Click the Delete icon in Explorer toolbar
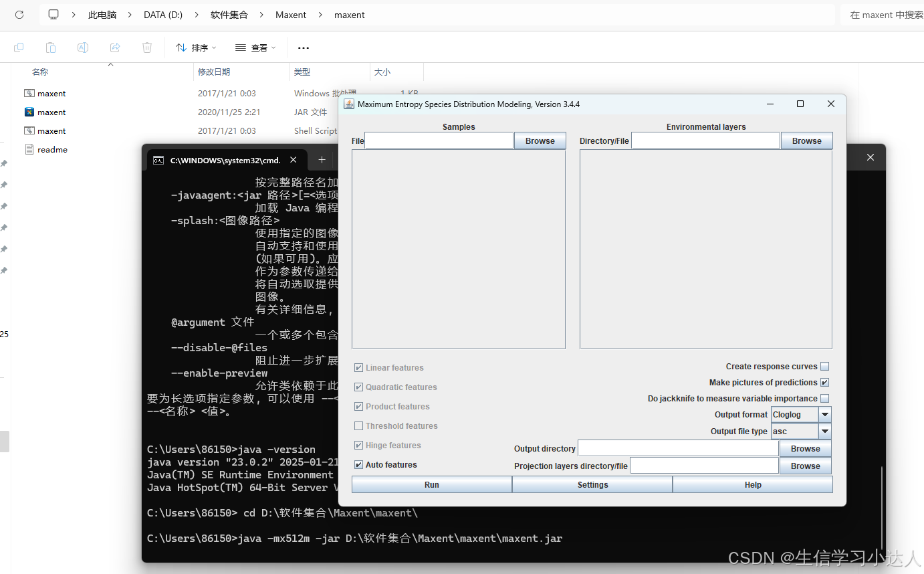Screen dimensions: 924x574 tap(146, 47)
